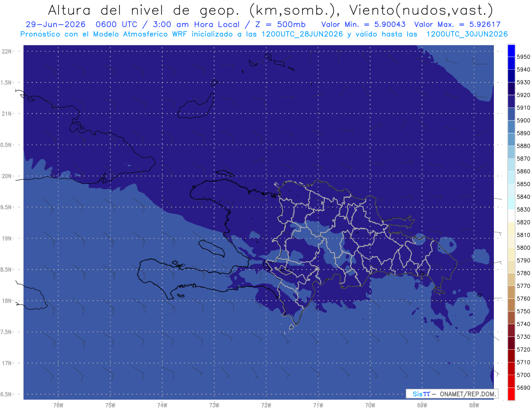Click the "5810" colorbar value
The width and height of the screenshot is (532, 411).
(x=523, y=235)
